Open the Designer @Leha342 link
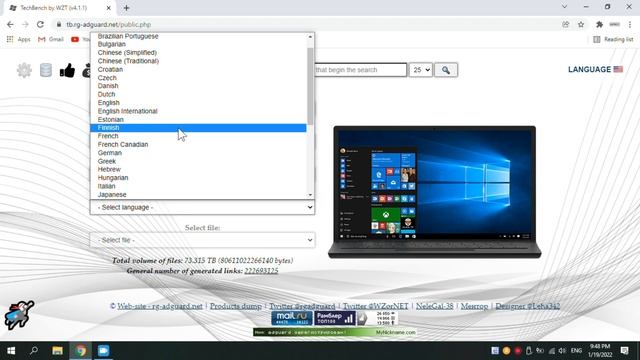Image resolution: width=640 pixels, height=360 pixels. 528,306
